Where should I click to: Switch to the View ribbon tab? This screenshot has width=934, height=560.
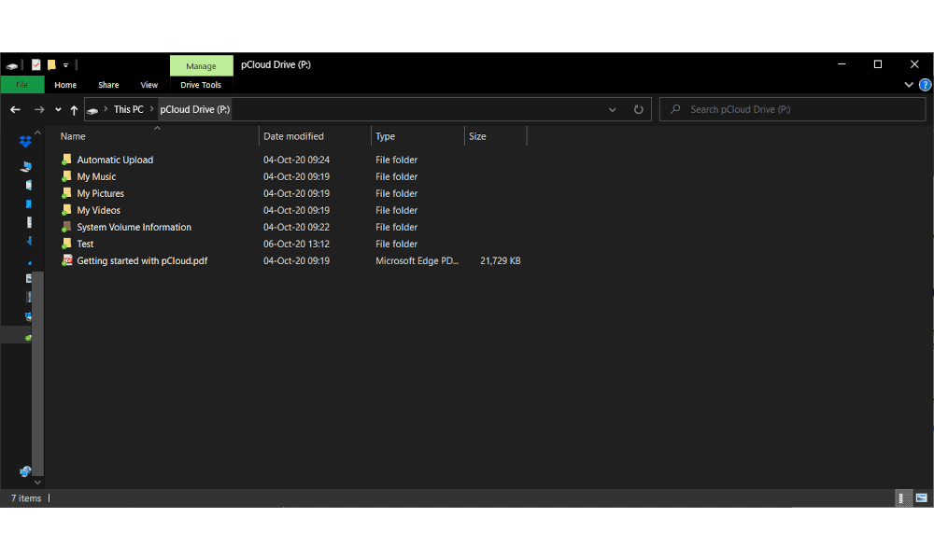(x=149, y=85)
